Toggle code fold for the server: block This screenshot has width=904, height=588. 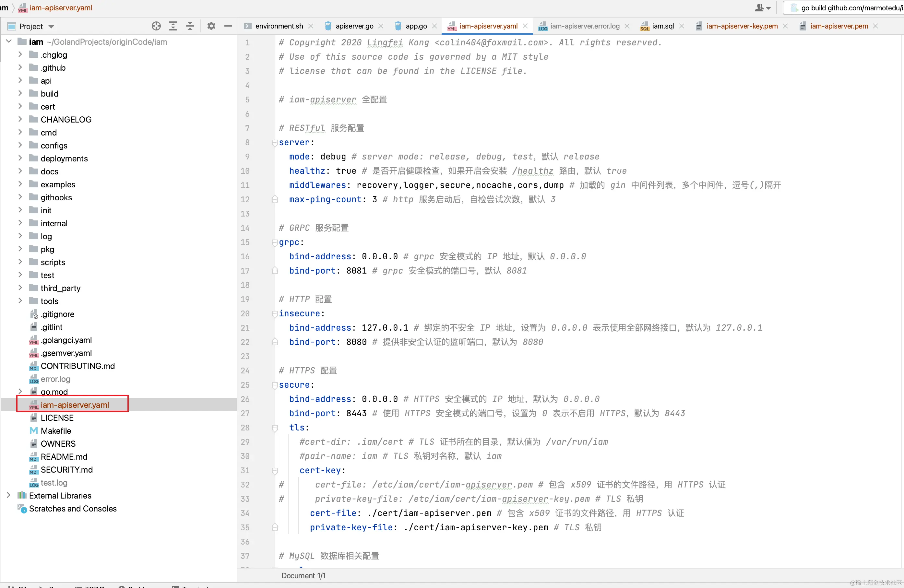[x=275, y=142]
